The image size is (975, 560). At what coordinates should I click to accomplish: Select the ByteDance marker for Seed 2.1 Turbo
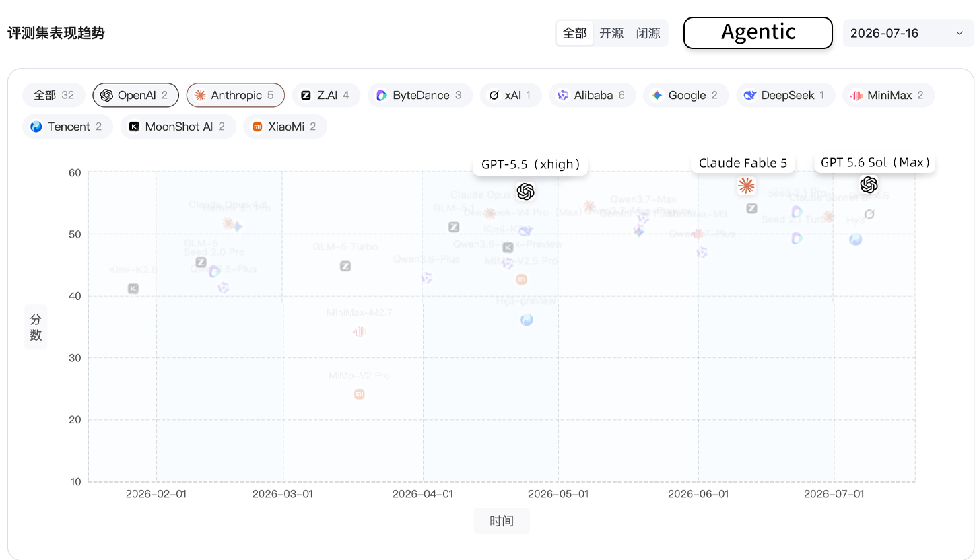pyautogui.click(x=797, y=238)
